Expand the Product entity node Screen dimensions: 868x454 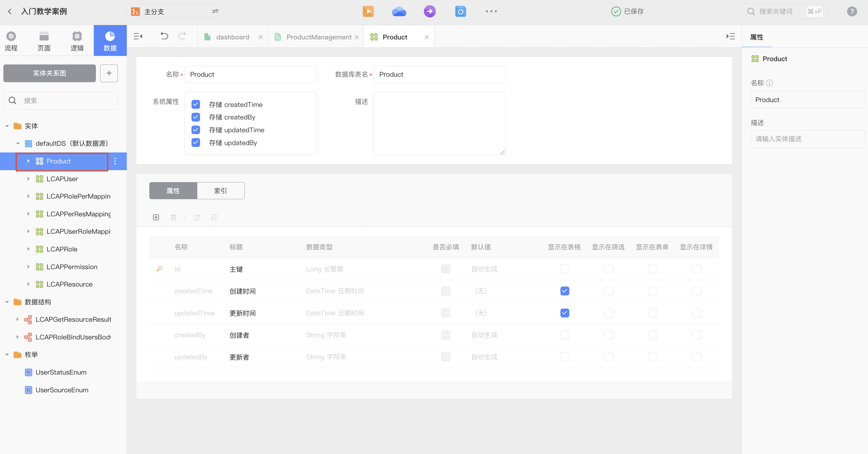(28, 161)
